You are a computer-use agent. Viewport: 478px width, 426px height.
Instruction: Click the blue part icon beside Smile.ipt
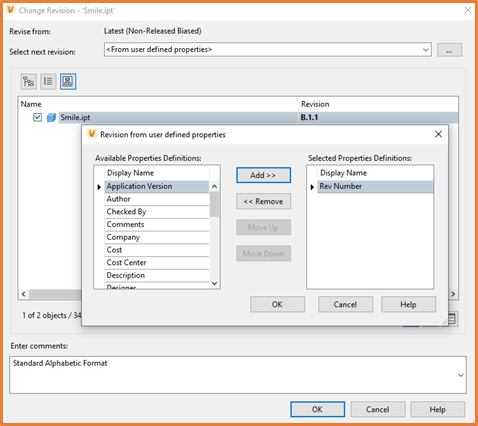pos(51,117)
